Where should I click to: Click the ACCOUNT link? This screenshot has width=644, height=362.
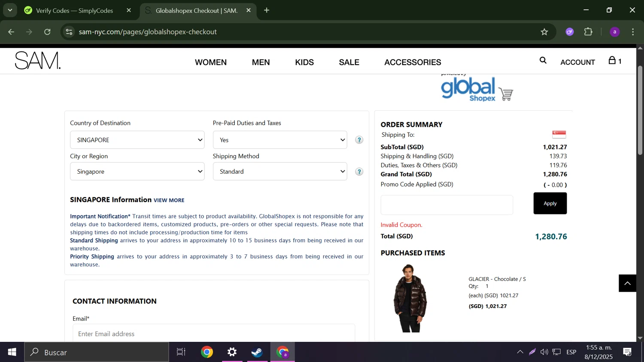[577, 62]
